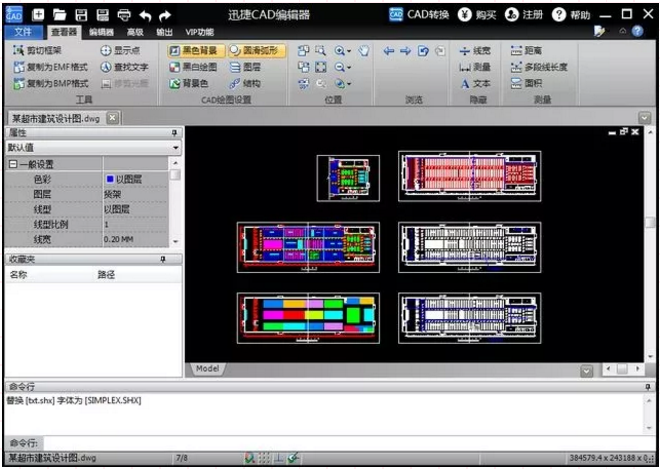Click the zoom out magnifier icon
This screenshot has height=469, width=660.
pos(340,67)
